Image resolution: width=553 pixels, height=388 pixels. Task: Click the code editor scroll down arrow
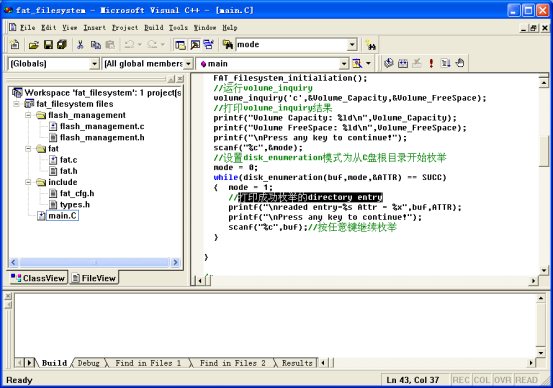(x=544, y=271)
